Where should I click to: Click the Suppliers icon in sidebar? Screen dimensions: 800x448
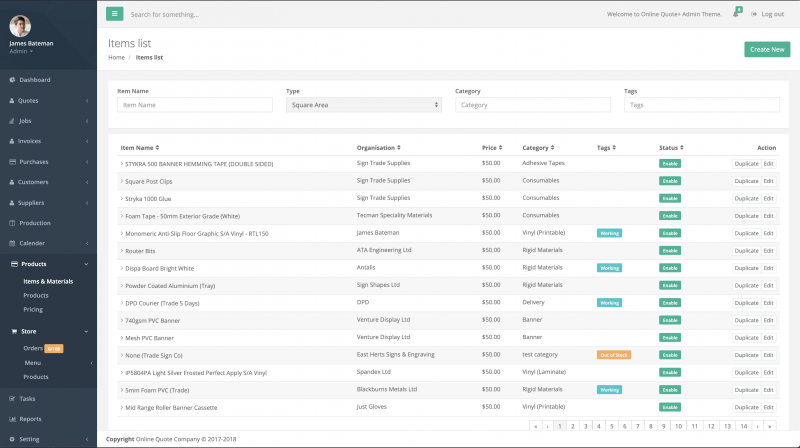pos(12,203)
